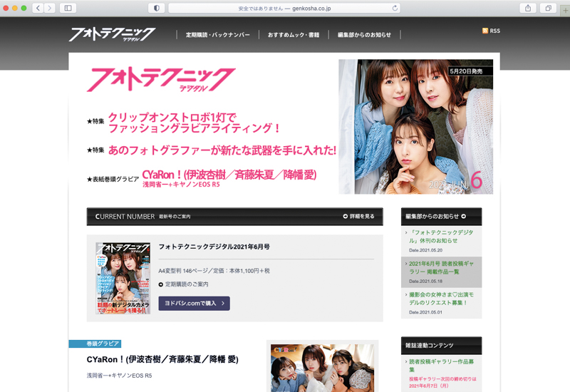Open the Share menu in Safari toolbar
Image resolution: width=570 pixels, height=392 pixels.
(x=528, y=8)
